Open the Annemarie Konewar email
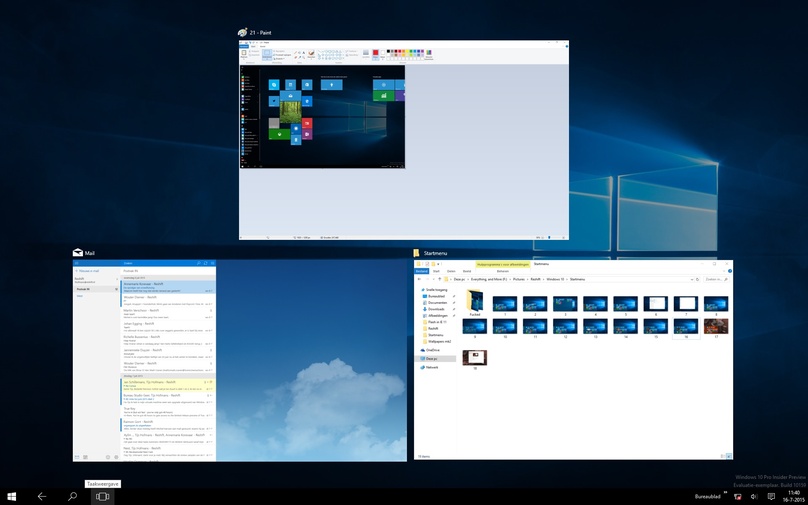 click(168, 287)
